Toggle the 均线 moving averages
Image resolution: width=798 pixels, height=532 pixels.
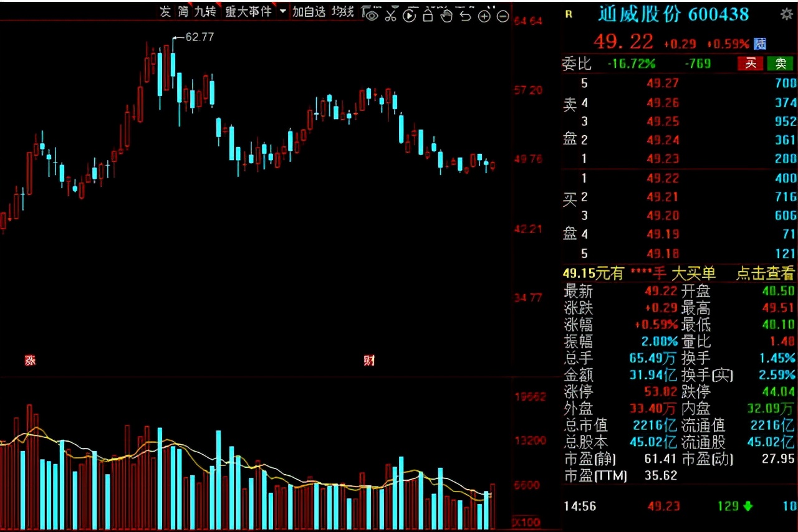click(342, 11)
